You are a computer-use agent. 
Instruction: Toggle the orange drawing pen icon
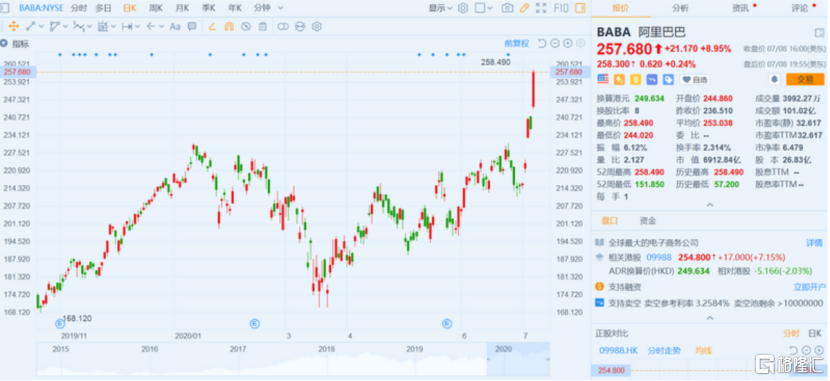click(524, 8)
